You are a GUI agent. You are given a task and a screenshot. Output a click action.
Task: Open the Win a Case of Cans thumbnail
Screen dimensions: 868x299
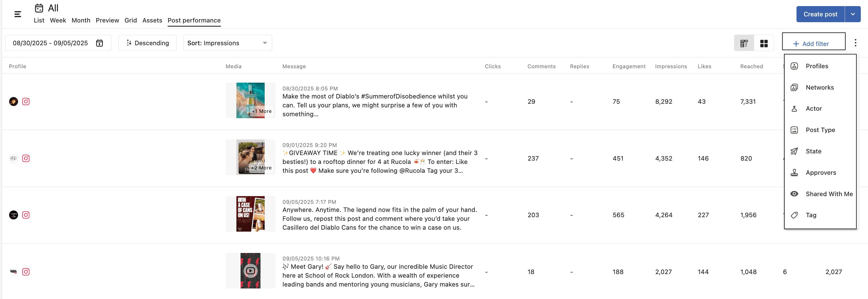tap(250, 214)
